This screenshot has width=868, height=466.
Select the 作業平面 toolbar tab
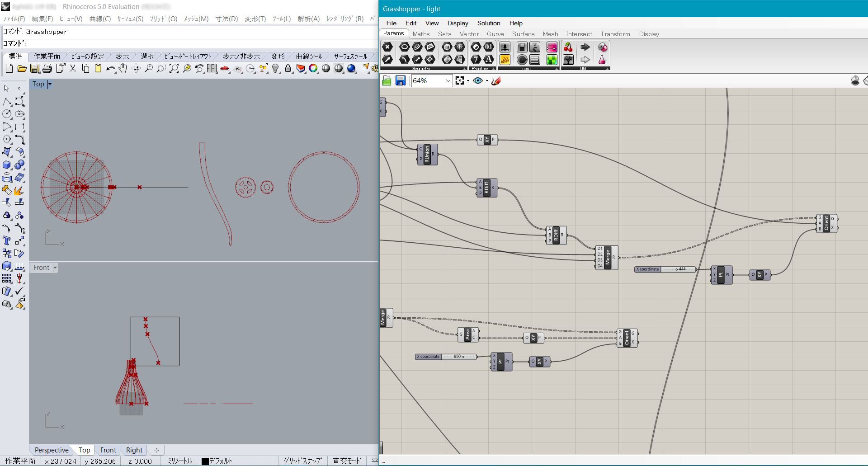47,56
